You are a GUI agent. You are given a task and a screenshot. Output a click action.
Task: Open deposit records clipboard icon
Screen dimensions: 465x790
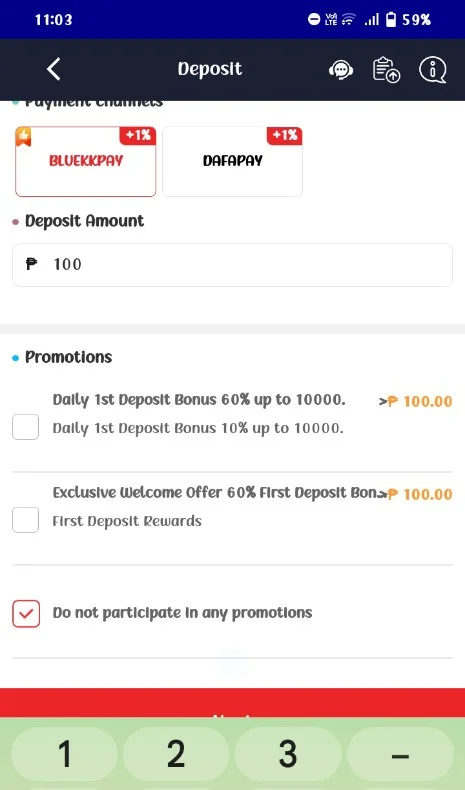386,70
